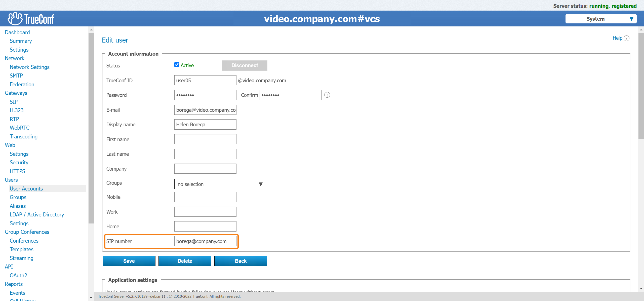Click the Delete user button
This screenshot has height=301, width=644.
click(x=184, y=260)
